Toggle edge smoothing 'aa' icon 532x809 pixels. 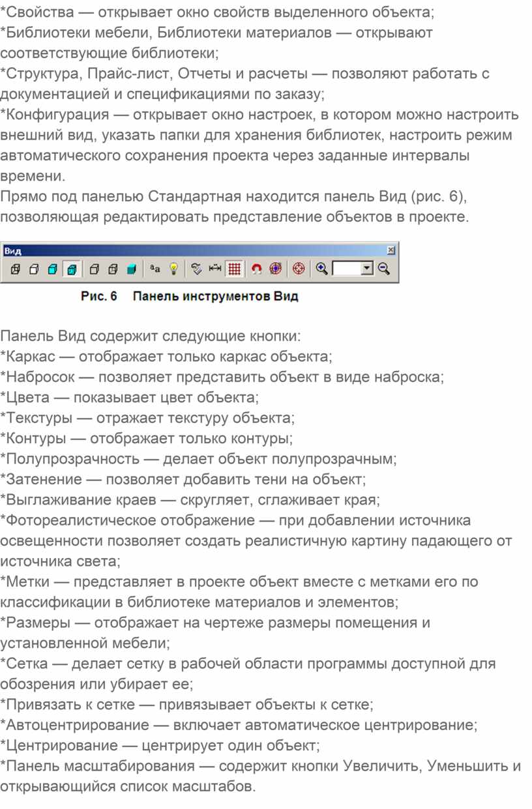coord(155,268)
